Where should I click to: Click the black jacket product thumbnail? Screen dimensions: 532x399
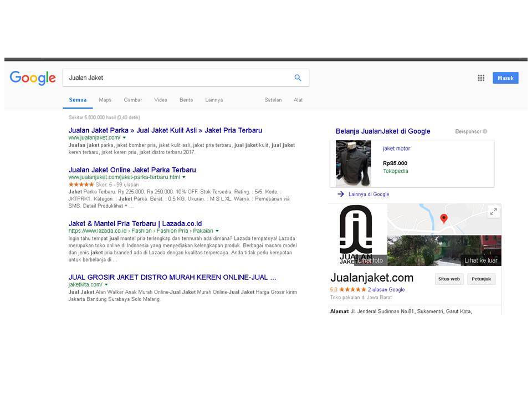click(353, 163)
